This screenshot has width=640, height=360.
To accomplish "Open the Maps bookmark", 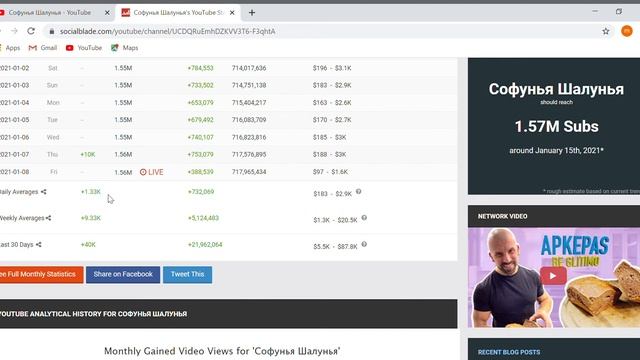I will click(x=125, y=48).
